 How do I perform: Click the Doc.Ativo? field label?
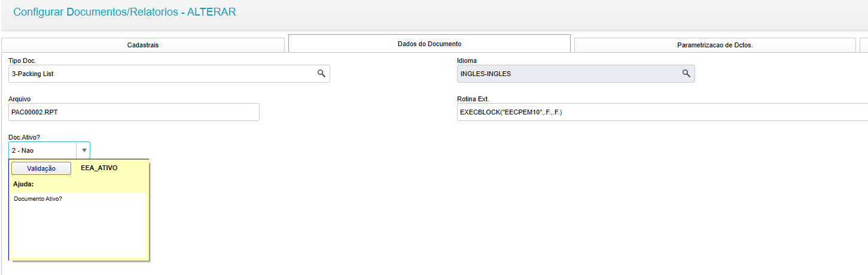tap(25, 137)
